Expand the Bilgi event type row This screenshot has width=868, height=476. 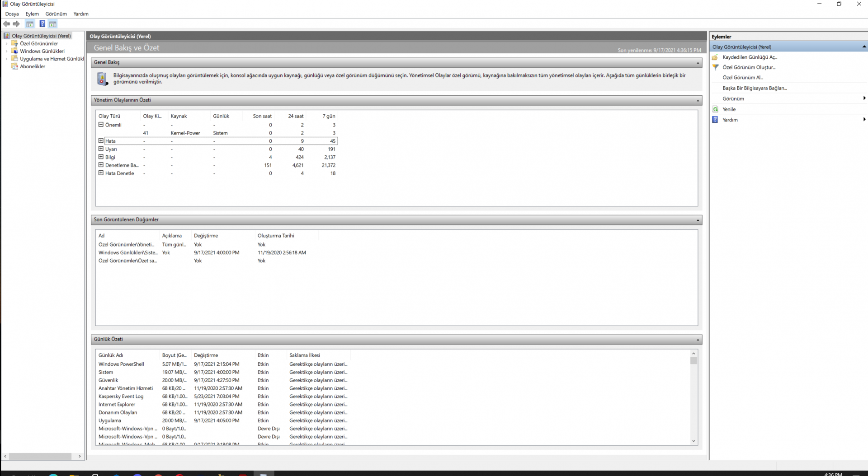point(101,157)
